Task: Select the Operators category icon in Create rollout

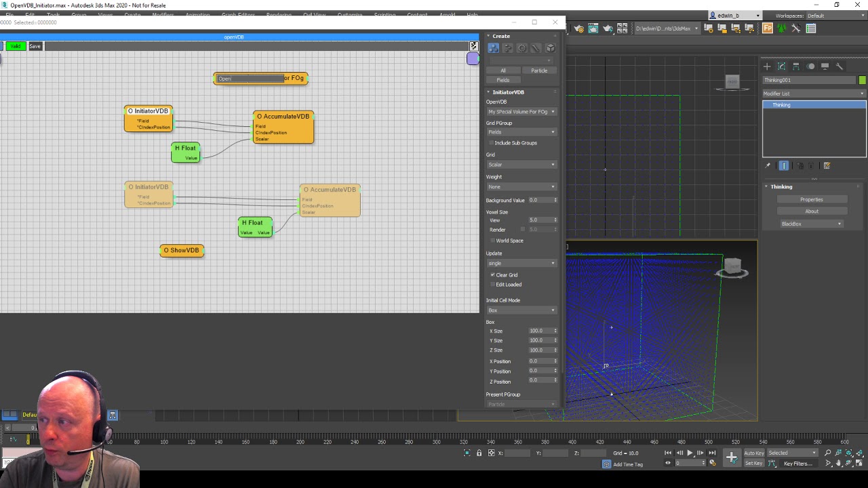Action: point(493,48)
